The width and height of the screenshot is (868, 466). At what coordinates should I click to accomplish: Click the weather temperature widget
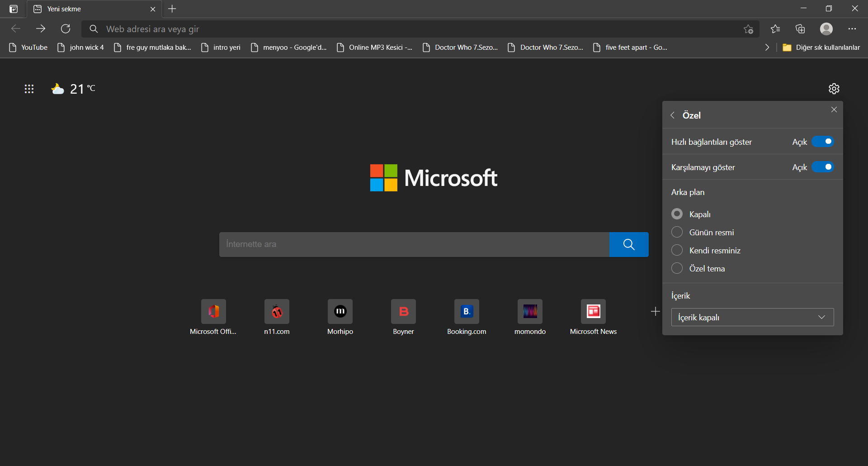[x=74, y=89]
